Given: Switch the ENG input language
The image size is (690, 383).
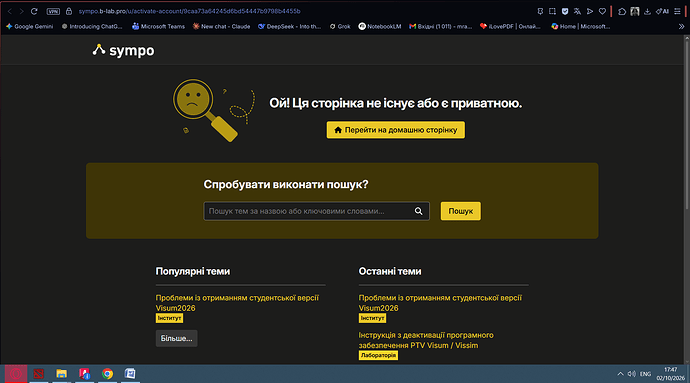Looking at the screenshot, I should (x=646, y=374).
